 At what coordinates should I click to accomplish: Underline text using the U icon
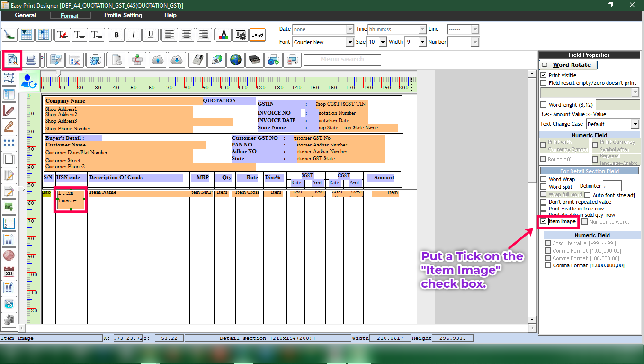(151, 35)
